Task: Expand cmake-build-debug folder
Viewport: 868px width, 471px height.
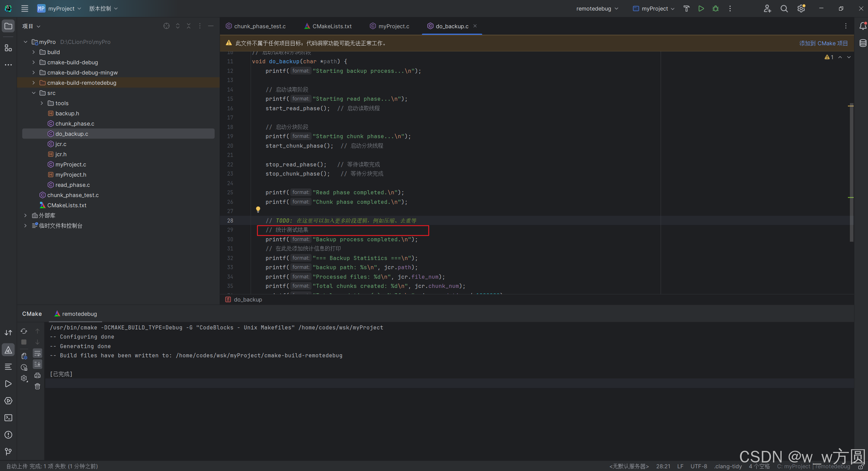Action: click(x=33, y=62)
